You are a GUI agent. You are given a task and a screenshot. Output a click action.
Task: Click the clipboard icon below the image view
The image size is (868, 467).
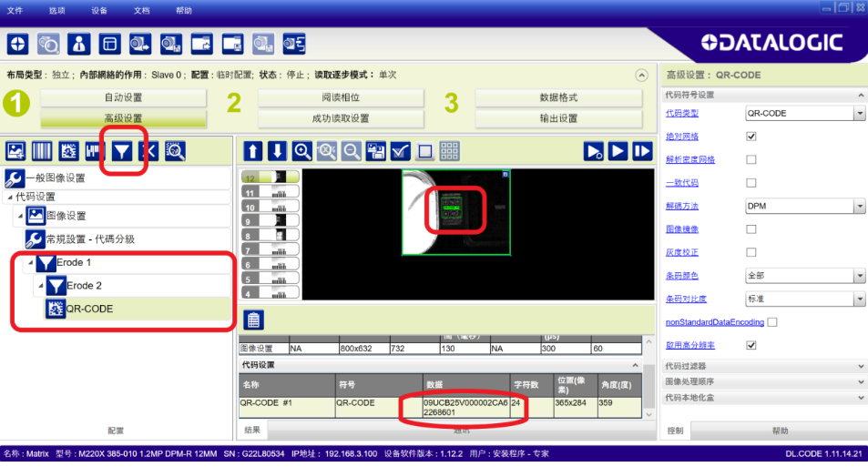[x=254, y=320]
